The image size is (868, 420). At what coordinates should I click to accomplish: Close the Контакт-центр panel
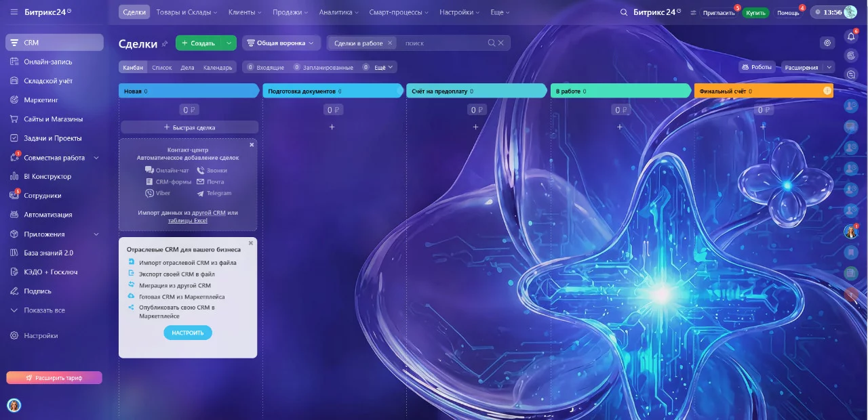[252, 144]
